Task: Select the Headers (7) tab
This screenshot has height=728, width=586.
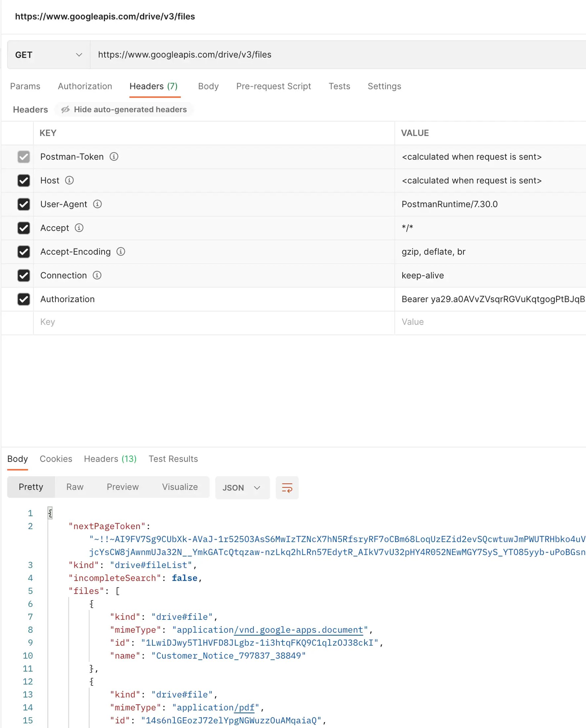Action: tap(154, 86)
